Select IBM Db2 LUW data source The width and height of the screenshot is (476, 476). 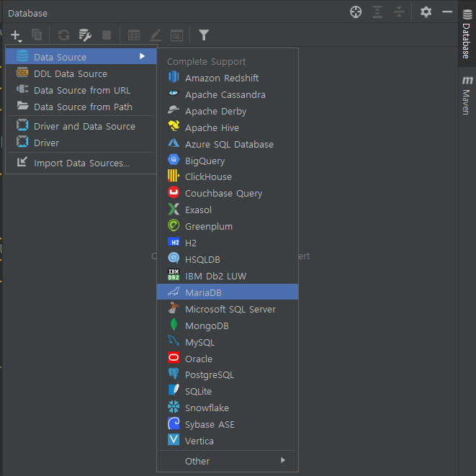pos(228,276)
